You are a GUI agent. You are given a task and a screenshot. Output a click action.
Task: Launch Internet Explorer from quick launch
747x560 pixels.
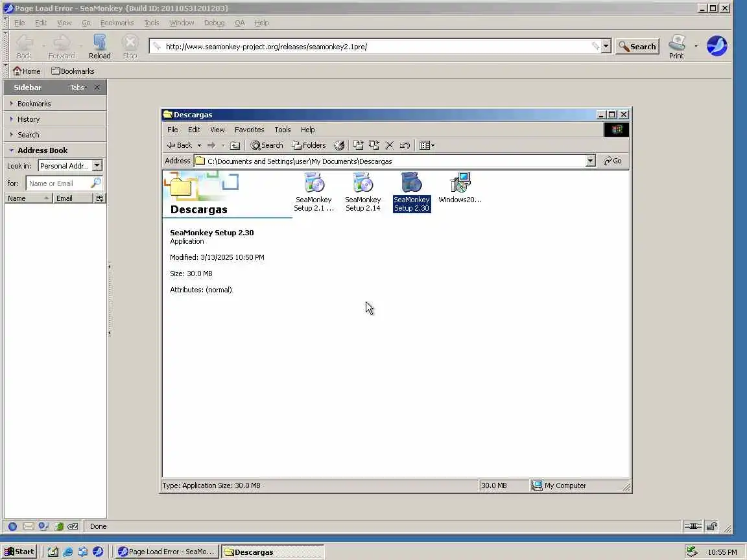pyautogui.click(x=68, y=552)
